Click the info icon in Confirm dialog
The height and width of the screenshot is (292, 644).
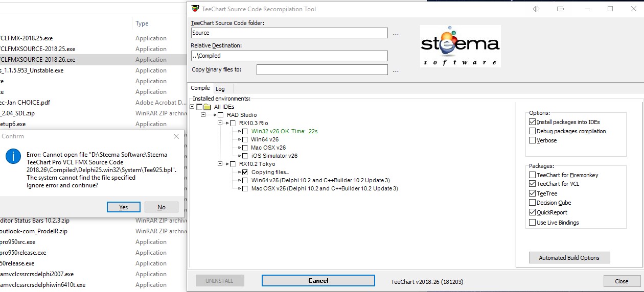click(x=13, y=157)
